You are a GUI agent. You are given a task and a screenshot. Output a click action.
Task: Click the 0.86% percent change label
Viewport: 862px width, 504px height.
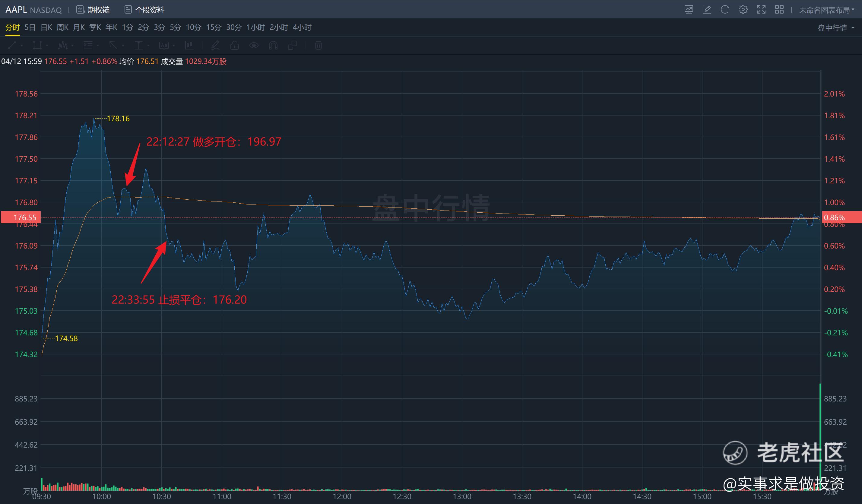841,217
